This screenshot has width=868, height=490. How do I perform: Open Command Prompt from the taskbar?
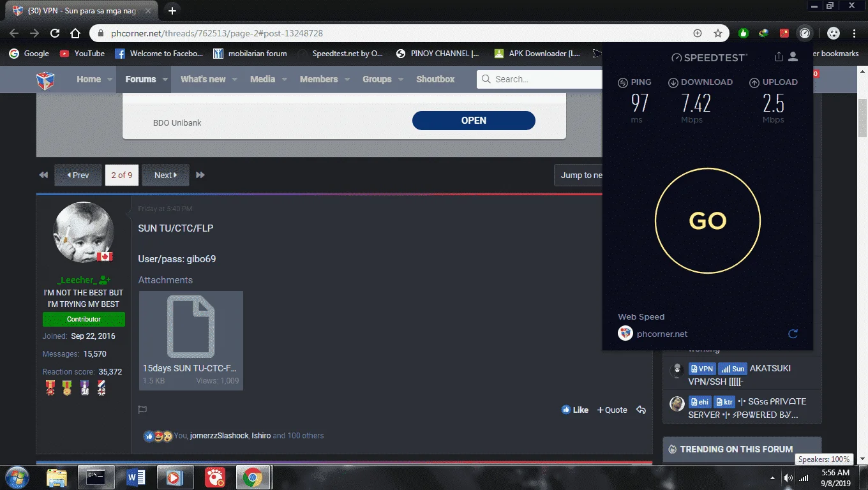click(96, 477)
